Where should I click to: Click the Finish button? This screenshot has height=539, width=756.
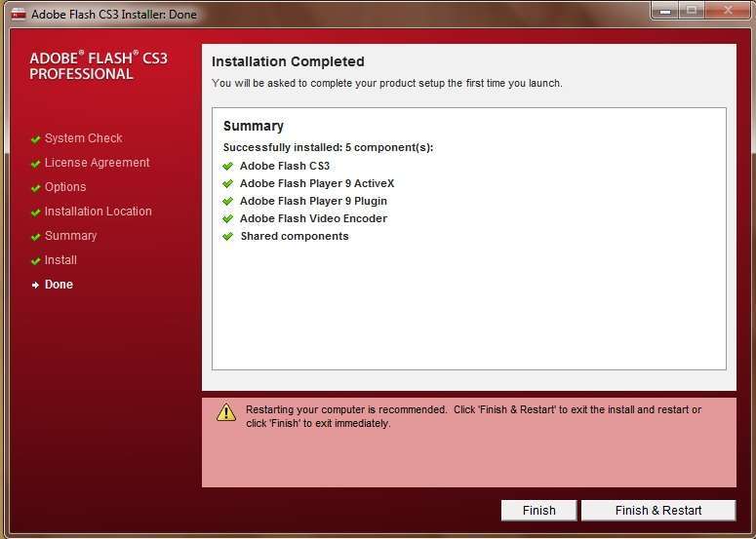[538, 510]
